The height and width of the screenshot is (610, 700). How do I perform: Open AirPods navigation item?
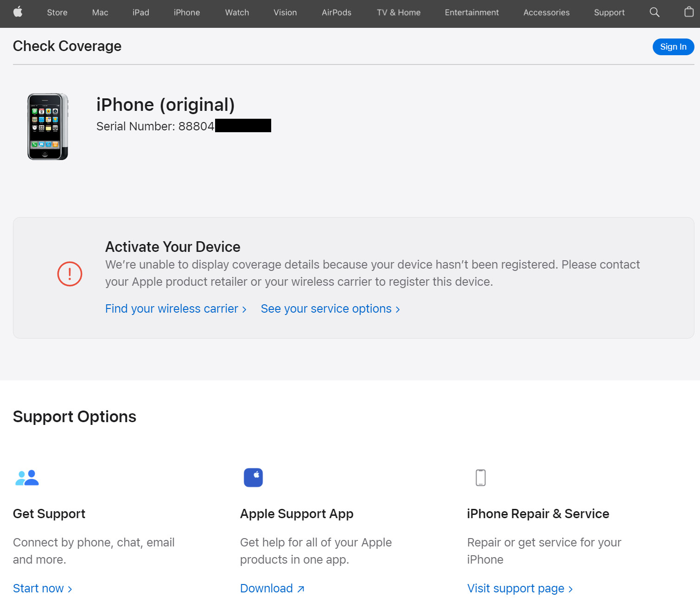point(337,13)
